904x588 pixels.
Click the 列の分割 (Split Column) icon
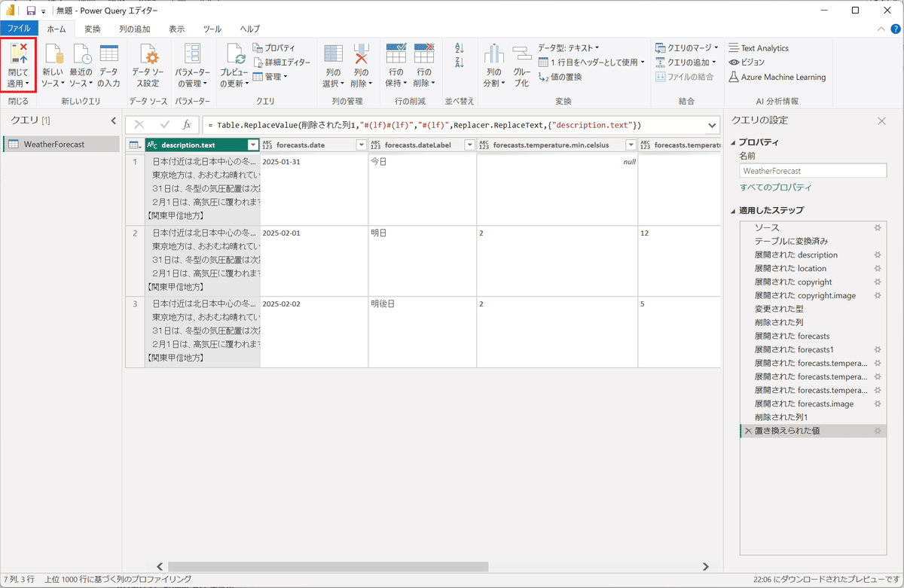click(494, 54)
